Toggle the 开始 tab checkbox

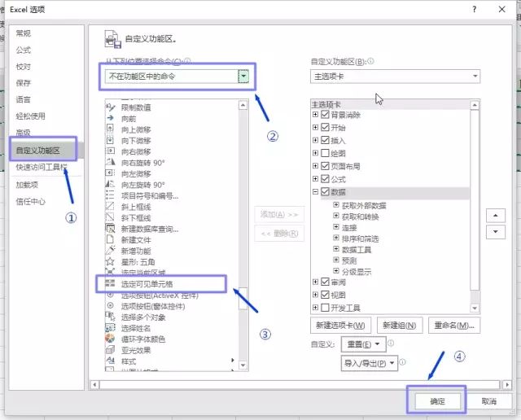click(x=325, y=127)
